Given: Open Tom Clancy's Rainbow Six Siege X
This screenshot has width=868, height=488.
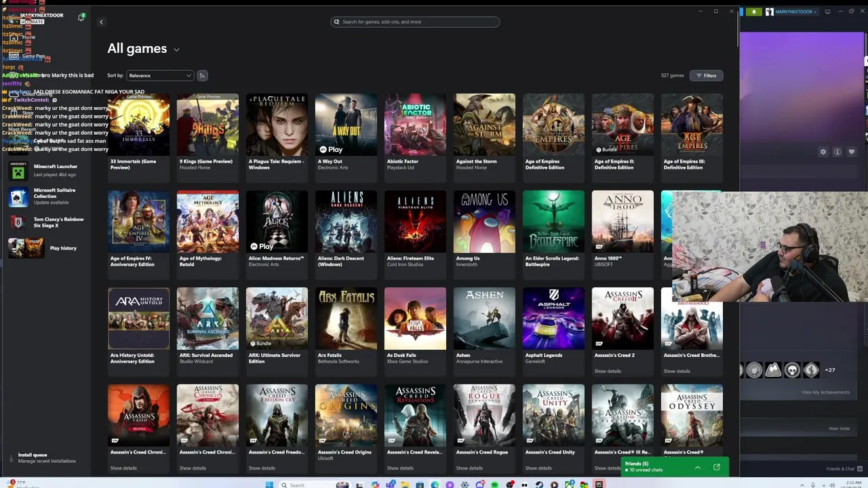Looking at the screenshot, I should point(45,222).
